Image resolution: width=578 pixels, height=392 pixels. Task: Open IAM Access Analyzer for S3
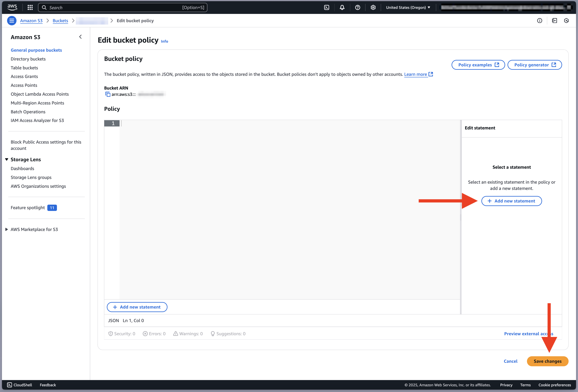click(37, 120)
